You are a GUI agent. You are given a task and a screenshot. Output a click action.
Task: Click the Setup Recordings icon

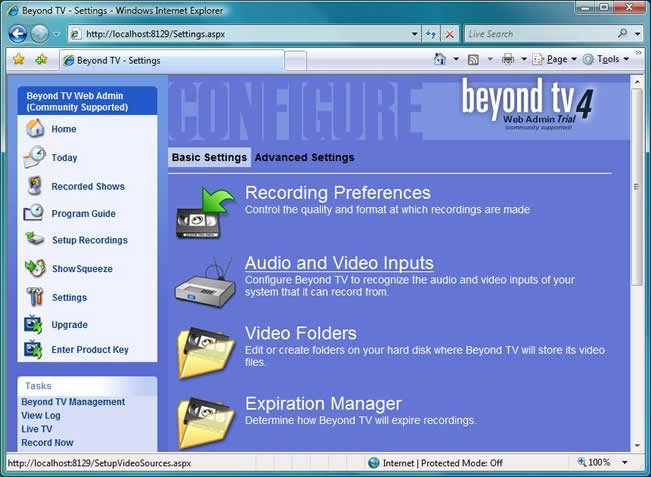click(34, 239)
